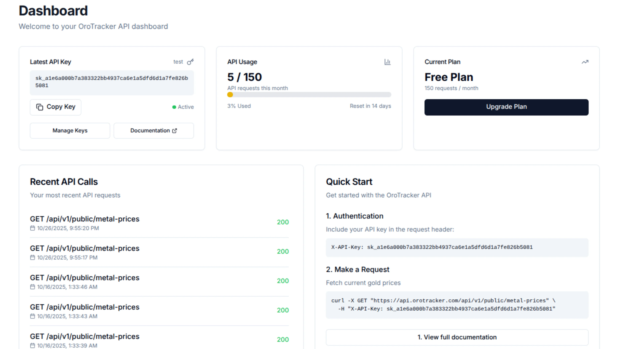
Task: Click the API usage progress bar
Action: coord(309,94)
